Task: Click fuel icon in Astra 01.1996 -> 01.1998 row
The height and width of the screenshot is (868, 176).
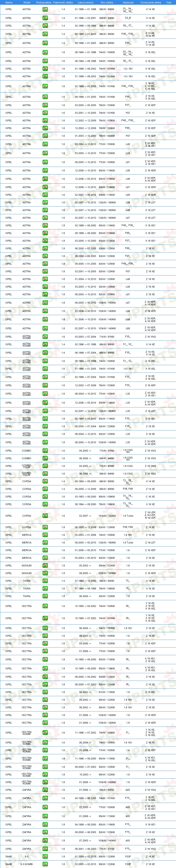Action: 45,9
